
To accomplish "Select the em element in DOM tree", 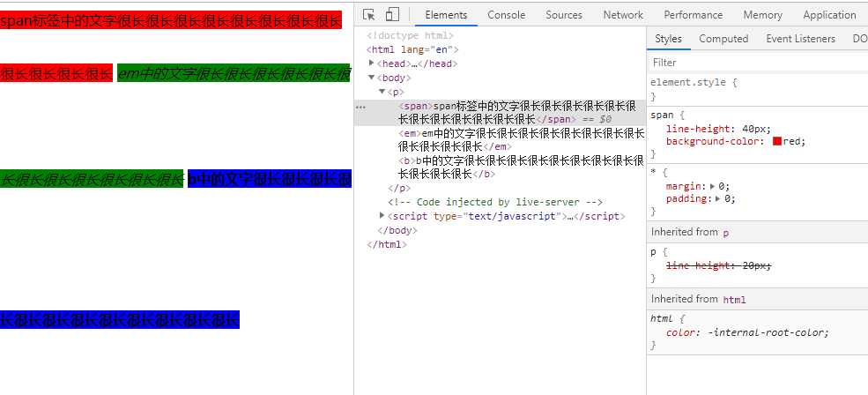I will click(520, 140).
